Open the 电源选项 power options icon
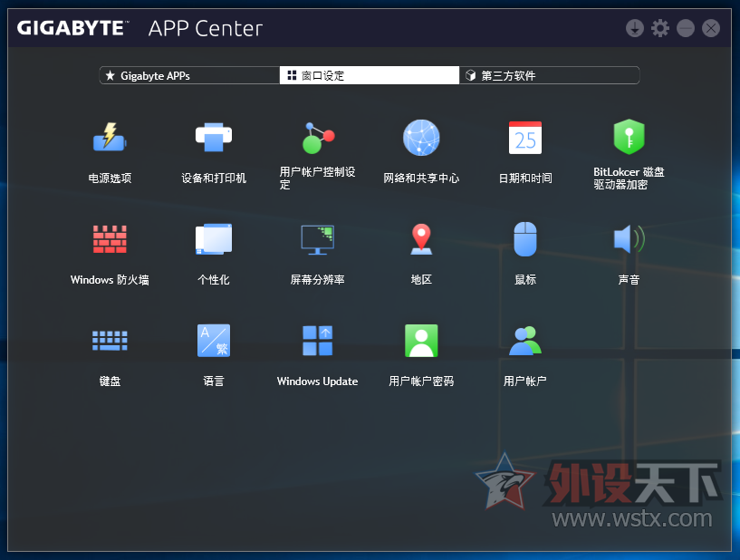This screenshot has width=740, height=560. [x=110, y=137]
